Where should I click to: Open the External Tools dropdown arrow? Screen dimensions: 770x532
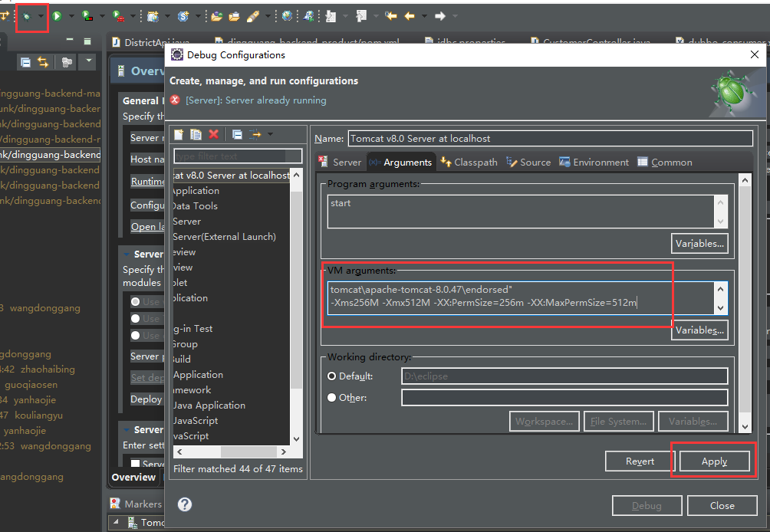point(133,17)
